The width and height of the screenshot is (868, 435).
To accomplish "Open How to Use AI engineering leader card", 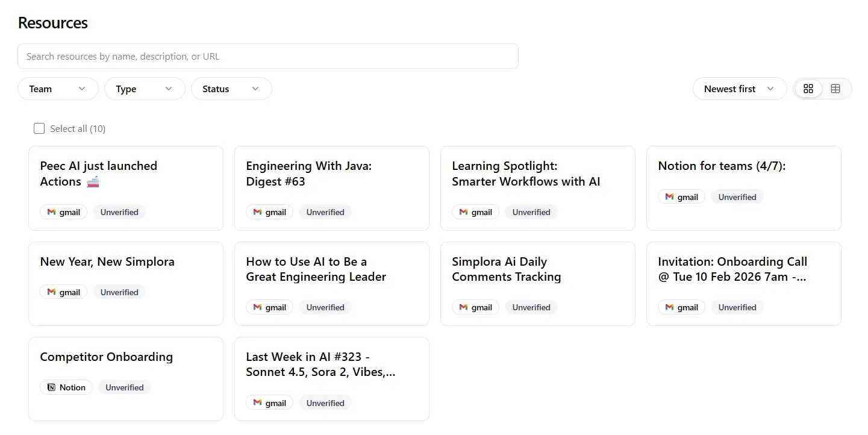I will [x=316, y=269].
